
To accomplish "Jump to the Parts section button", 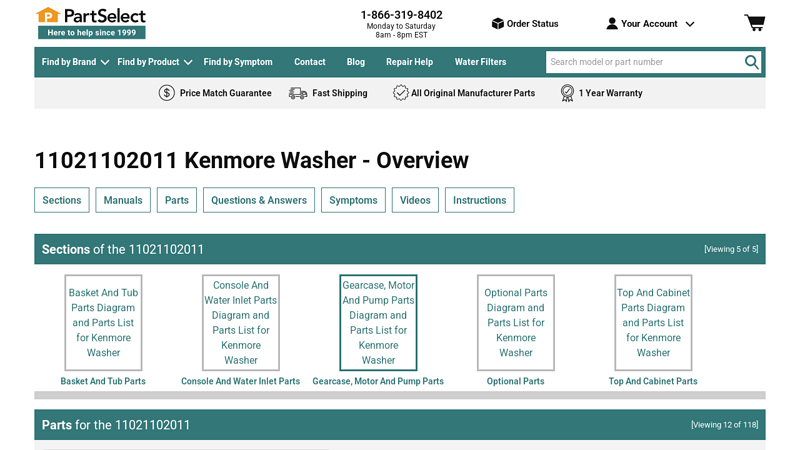I will pyautogui.click(x=177, y=200).
